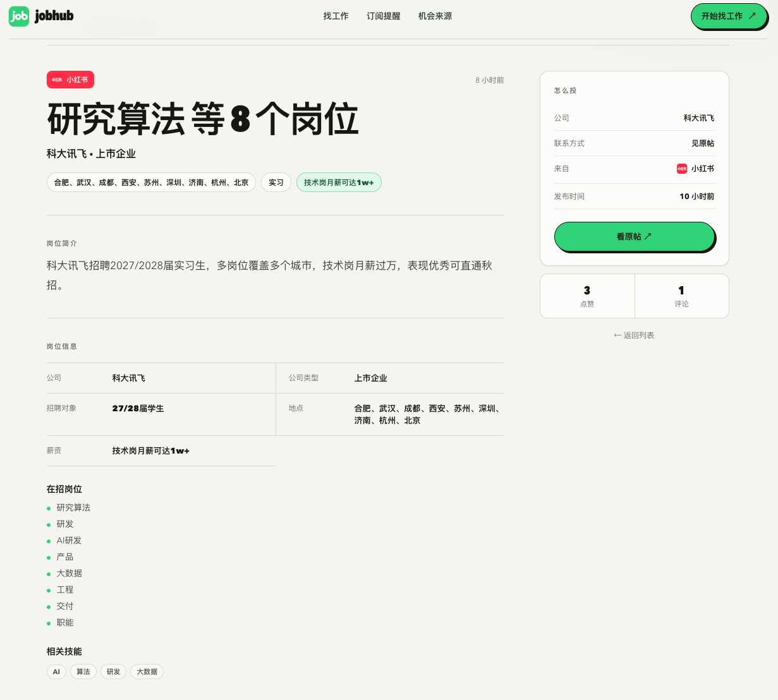
Task: Open the 机会来源 nav item
Action: click(435, 16)
